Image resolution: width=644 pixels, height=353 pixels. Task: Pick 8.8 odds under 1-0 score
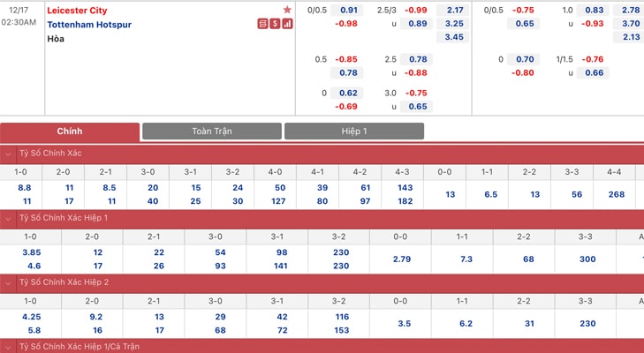(x=24, y=188)
